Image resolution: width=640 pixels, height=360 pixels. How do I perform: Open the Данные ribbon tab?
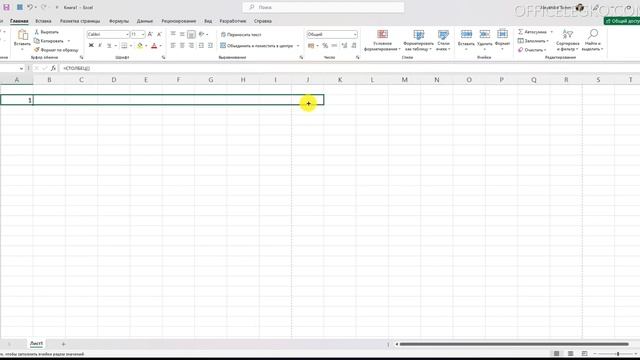[x=145, y=21]
